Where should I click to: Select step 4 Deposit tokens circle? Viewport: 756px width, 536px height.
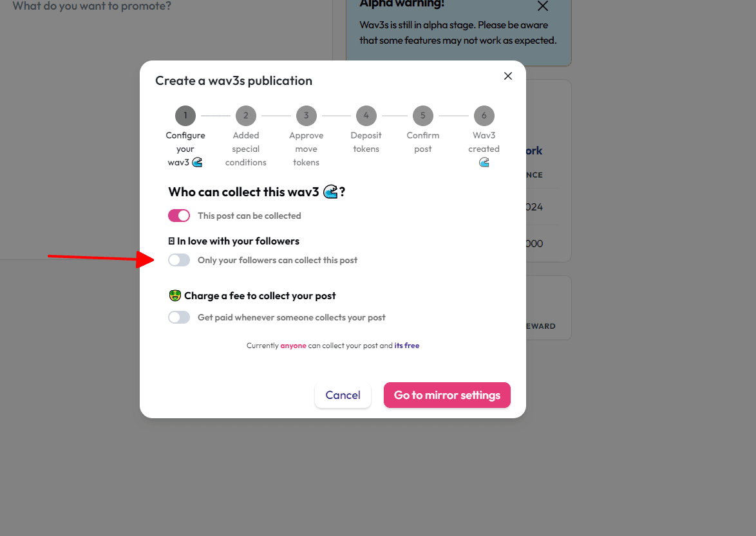coord(366,116)
